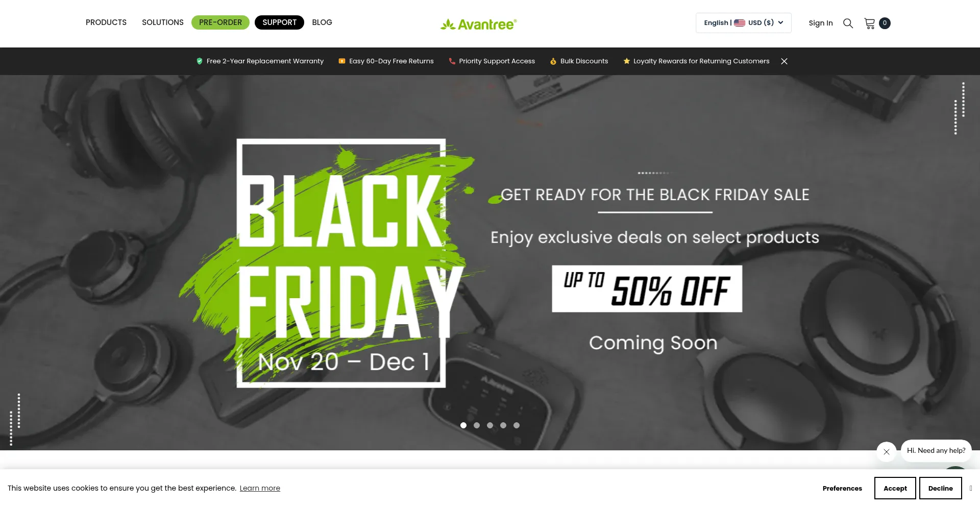
Task: Select the first carousel slide indicator
Action: tap(463, 425)
